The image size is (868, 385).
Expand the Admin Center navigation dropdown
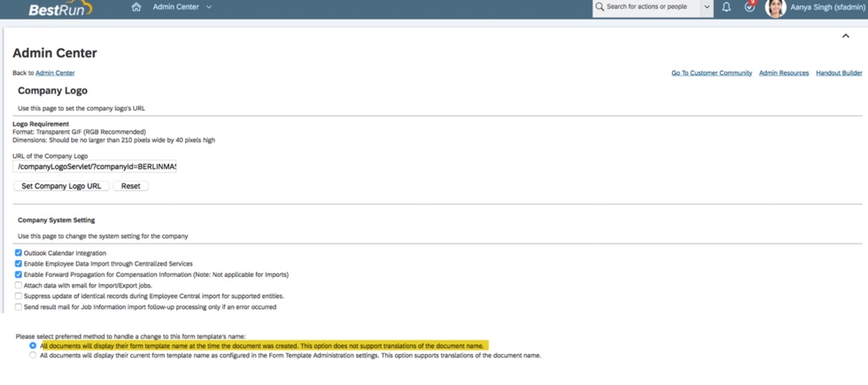click(209, 7)
